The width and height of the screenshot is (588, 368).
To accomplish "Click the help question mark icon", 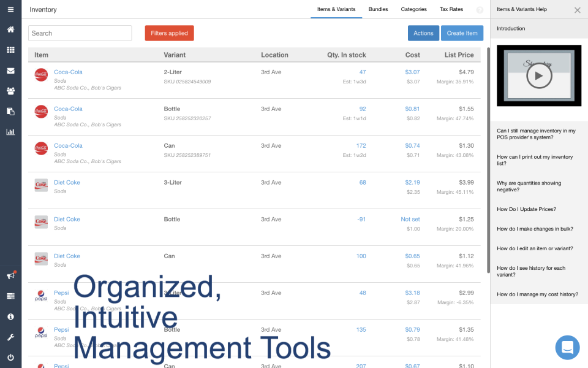I will (480, 10).
